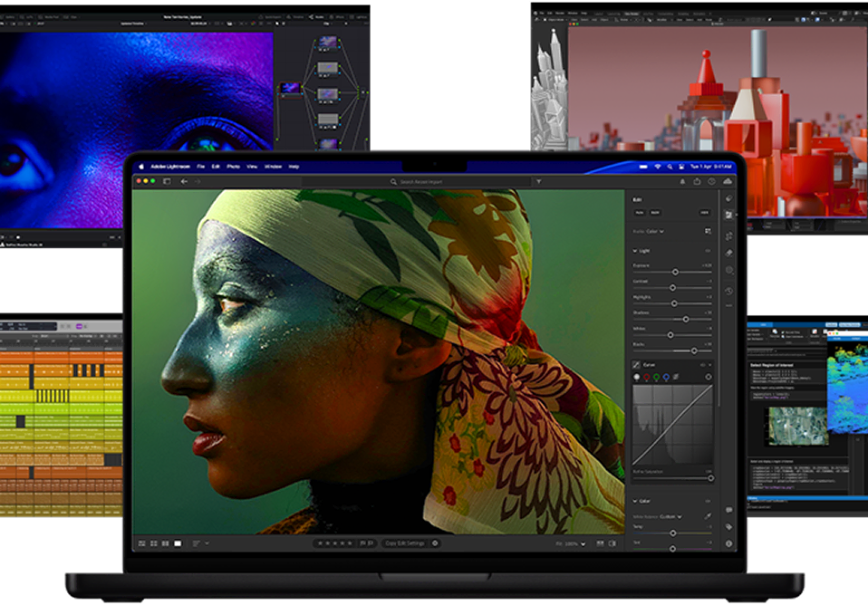The image size is (868, 605).
Task: Click the Exposure slider handle
Action: [x=675, y=272]
